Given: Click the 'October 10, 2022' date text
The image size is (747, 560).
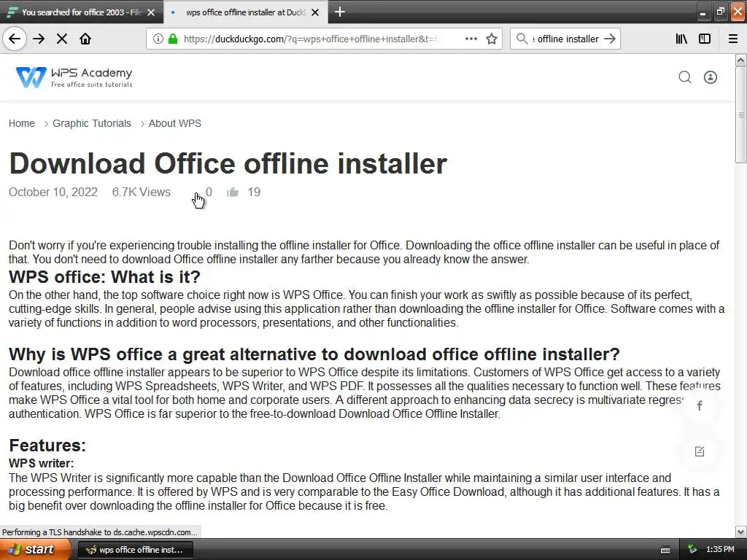Looking at the screenshot, I should 53,192.
